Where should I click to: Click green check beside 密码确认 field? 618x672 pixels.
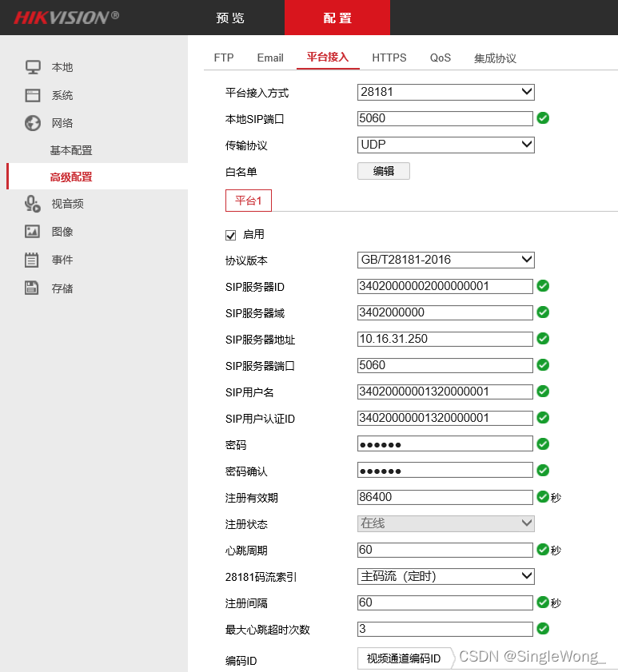point(543,471)
